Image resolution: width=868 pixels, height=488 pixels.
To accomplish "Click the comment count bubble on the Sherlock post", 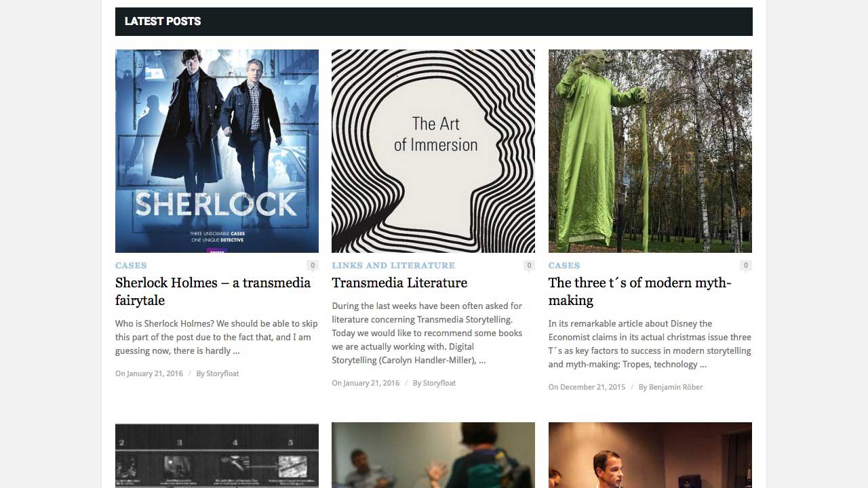I will (313, 266).
